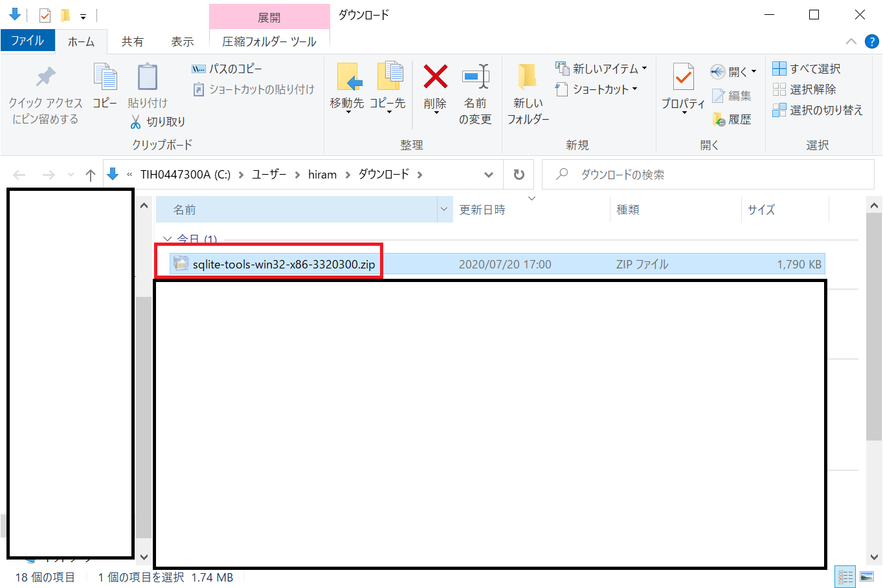This screenshot has height=588, width=883.
Task: Open the Open (開く) dropdown arrow
Action: coord(753,71)
